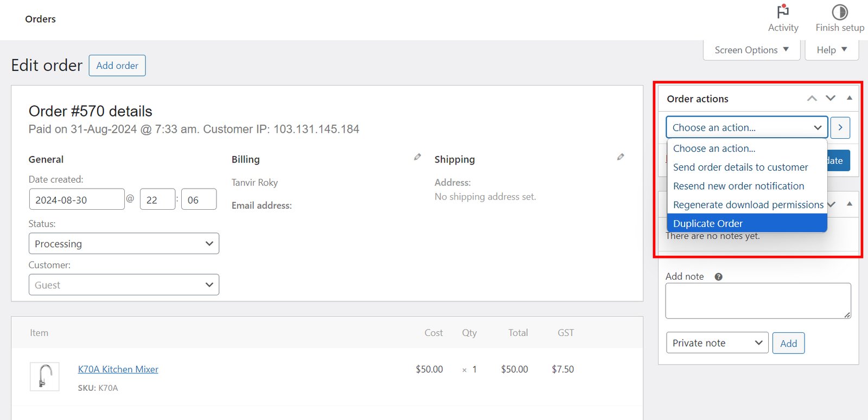Click the partially hidden Update button

pos(839,160)
